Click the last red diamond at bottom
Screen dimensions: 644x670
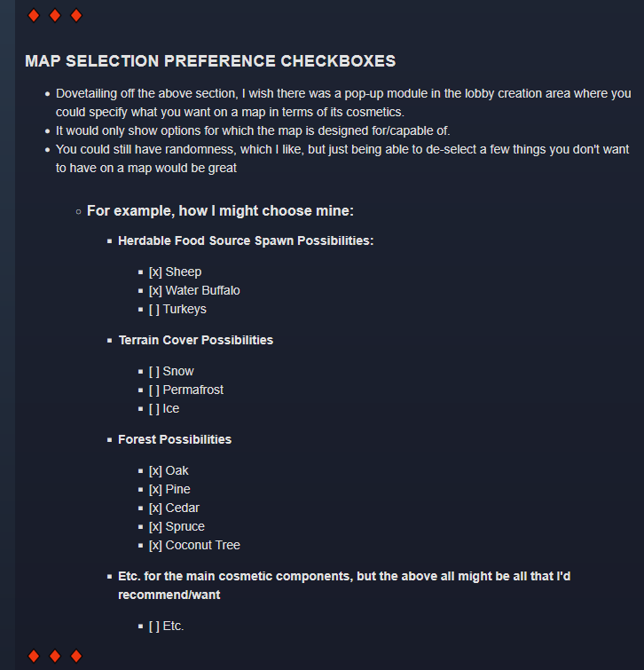coord(76,656)
